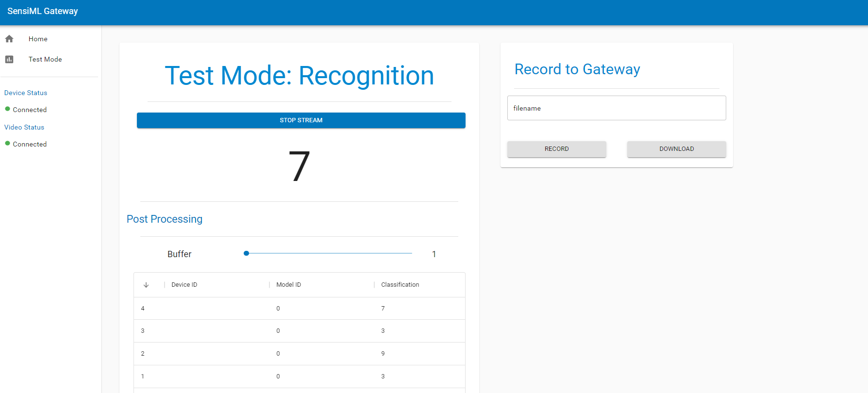Screen dimensions: 868x393
Task: Click the DOWNLOAD button
Action: coord(677,149)
